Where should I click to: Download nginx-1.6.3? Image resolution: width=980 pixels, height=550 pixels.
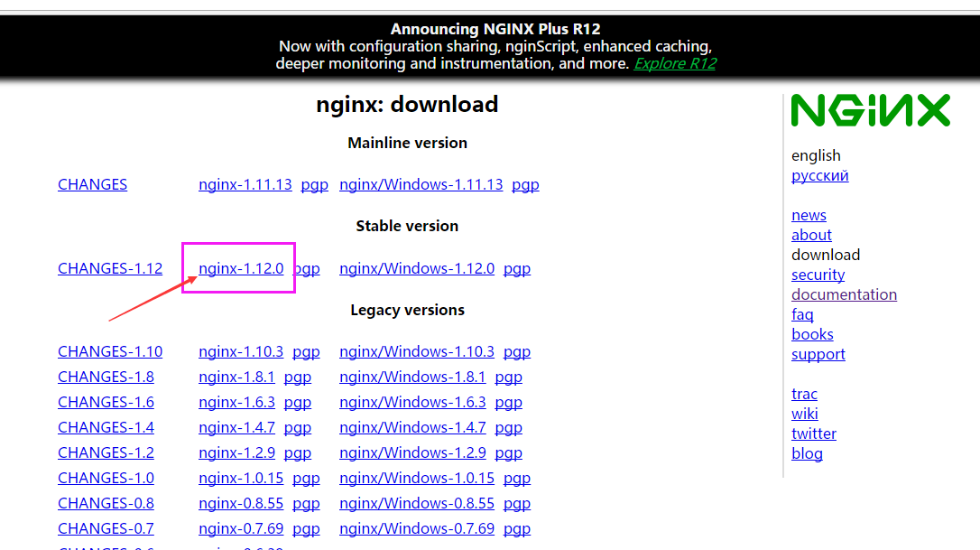pos(236,402)
